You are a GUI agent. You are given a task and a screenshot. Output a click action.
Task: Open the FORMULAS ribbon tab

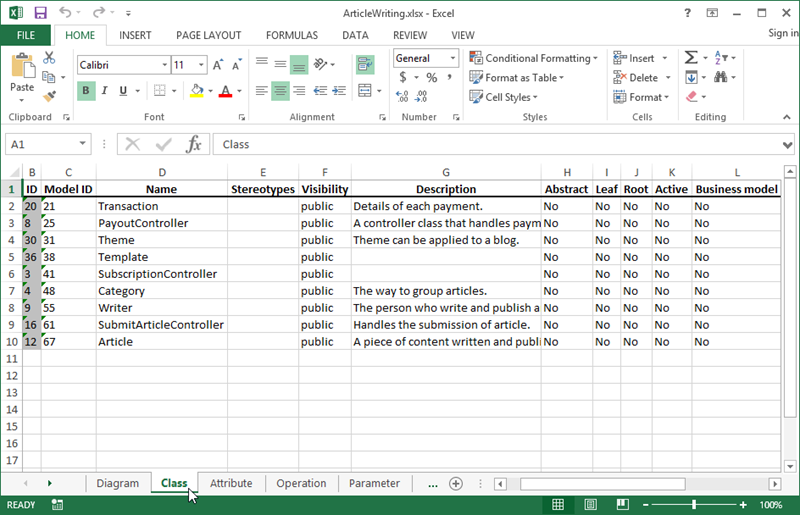292,35
